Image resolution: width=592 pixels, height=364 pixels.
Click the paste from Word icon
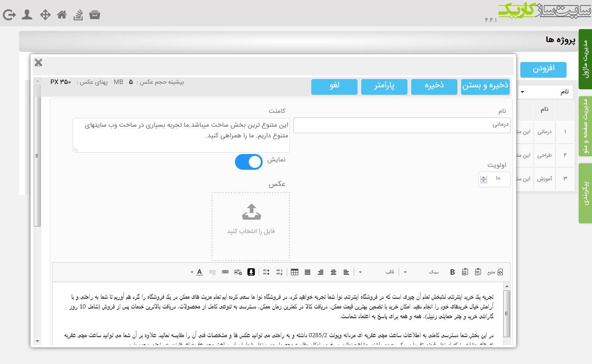pos(465,272)
